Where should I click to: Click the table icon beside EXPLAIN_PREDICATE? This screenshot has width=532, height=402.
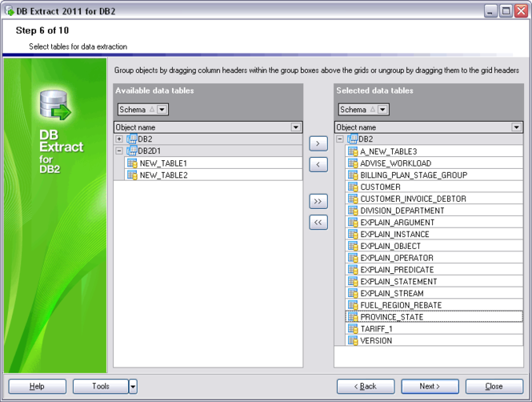tap(353, 270)
